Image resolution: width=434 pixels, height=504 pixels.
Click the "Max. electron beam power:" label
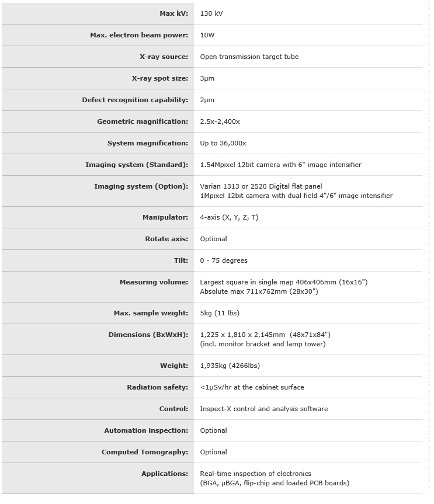[x=139, y=35]
